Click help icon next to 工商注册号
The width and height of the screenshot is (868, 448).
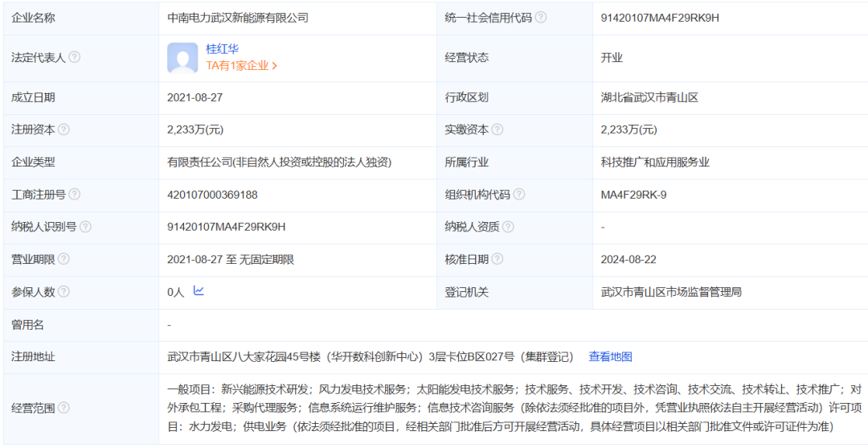(x=74, y=195)
